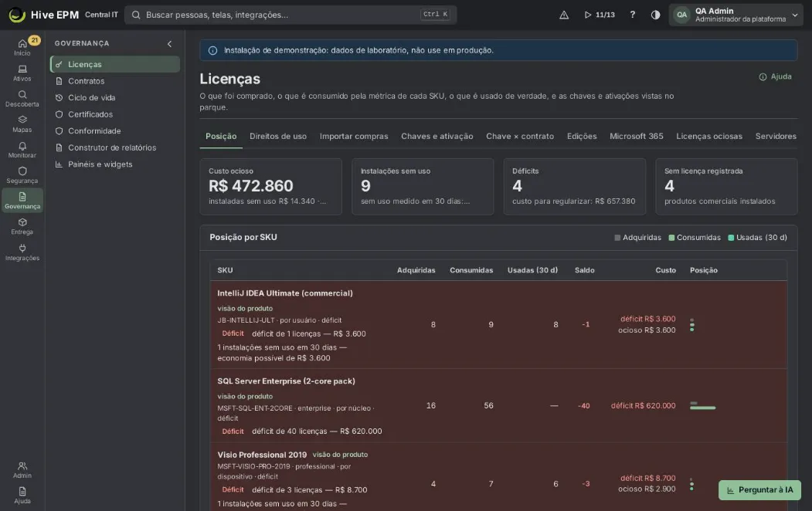Open visão do produto for IntelliJ IDEA
The height and width of the screenshot is (511, 812).
(x=245, y=308)
